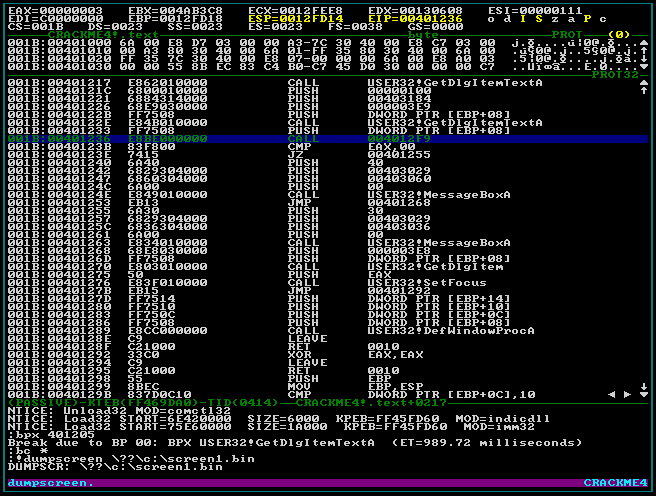Screen dimensions: 656x496
Task: Select the MessageBoxA call at 0040124E
Action: click(328, 195)
